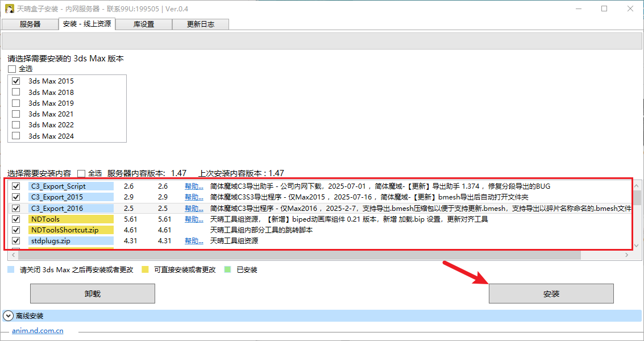Toggle 全选 checkbox above the Max versions list
644x341 pixels.
[12, 69]
